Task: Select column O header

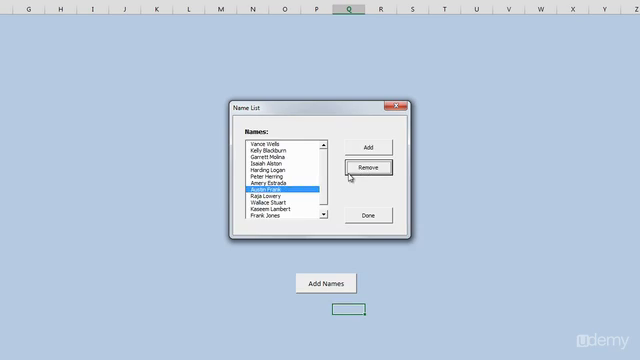Action: [285, 9]
